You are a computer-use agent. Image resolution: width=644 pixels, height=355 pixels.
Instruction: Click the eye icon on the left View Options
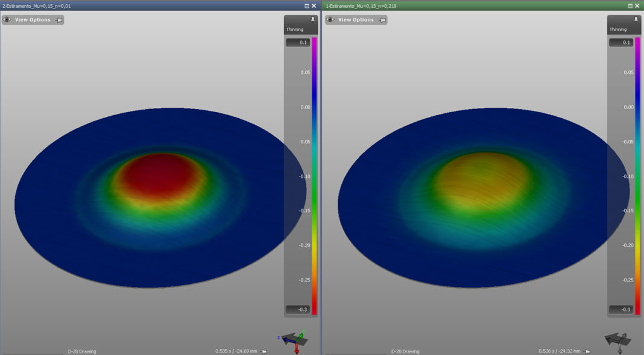click(7, 19)
